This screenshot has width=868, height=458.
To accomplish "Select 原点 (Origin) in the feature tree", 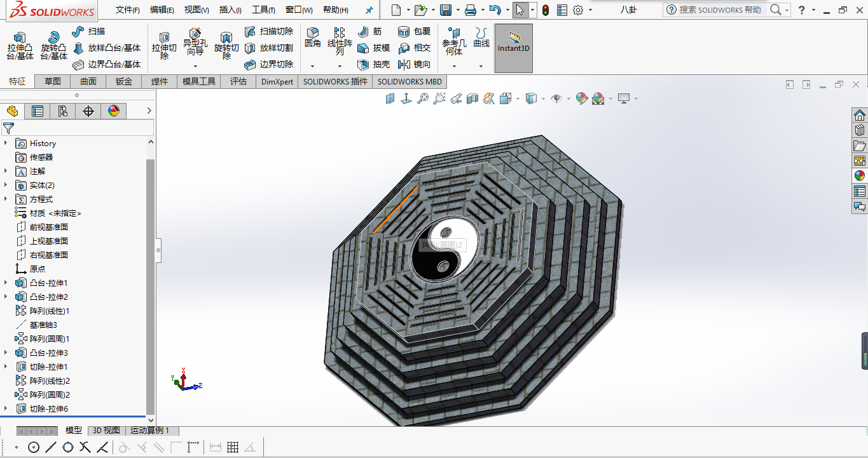I will tap(31, 269).
